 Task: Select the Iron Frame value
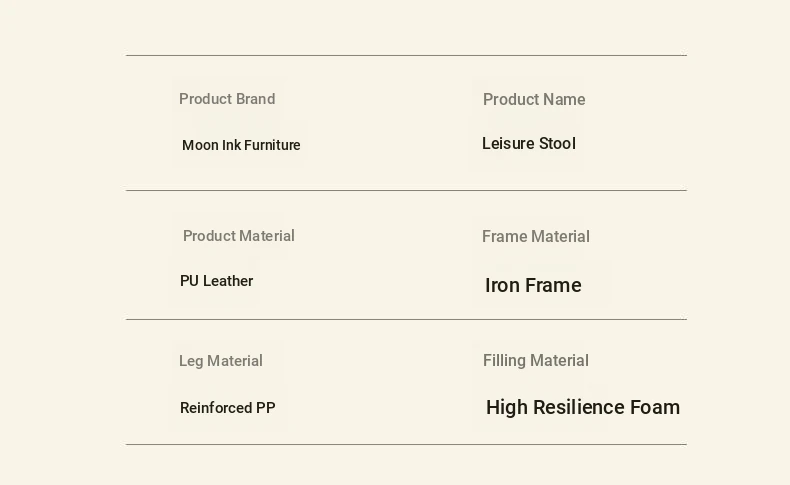533,285
